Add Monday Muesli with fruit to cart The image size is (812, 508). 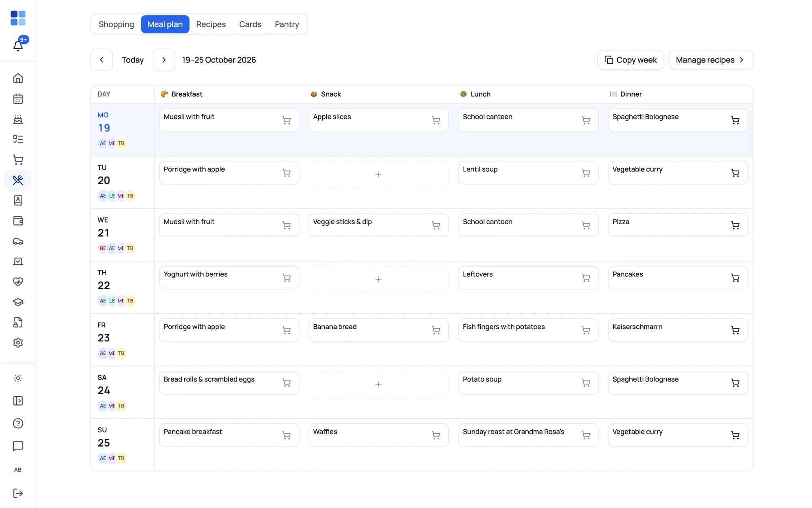coord(287,120)
